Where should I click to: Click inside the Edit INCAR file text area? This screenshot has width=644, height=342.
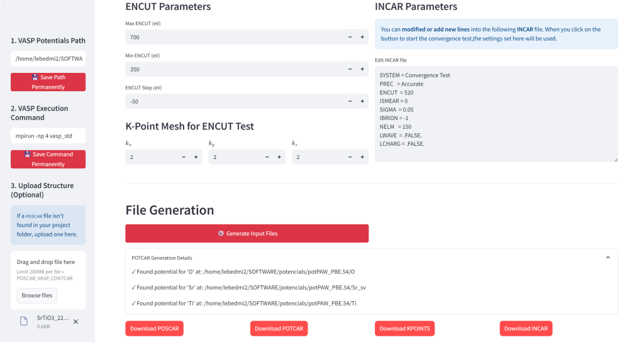pyautogui.click(x=496, y=114)
